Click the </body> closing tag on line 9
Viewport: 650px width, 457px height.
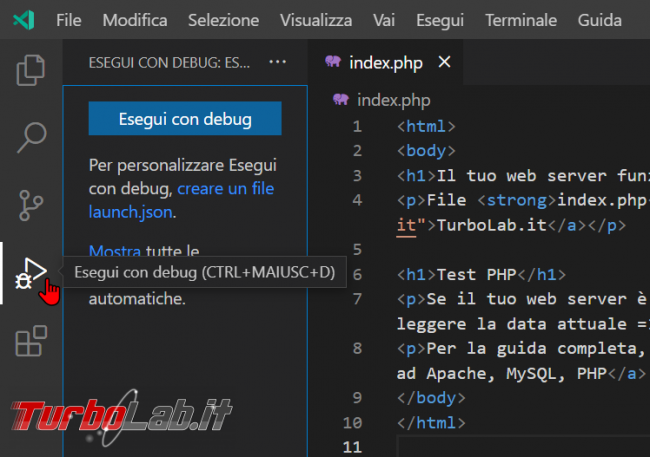431,398
